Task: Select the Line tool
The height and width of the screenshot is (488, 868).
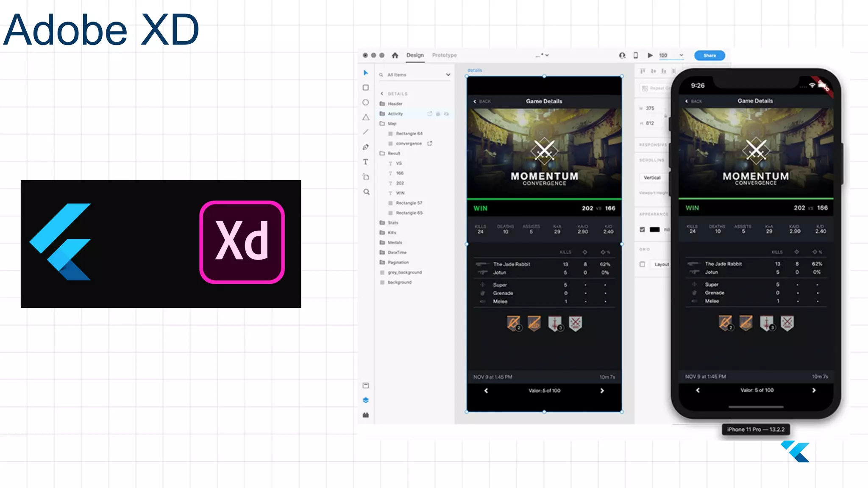Action: [366, 132]
